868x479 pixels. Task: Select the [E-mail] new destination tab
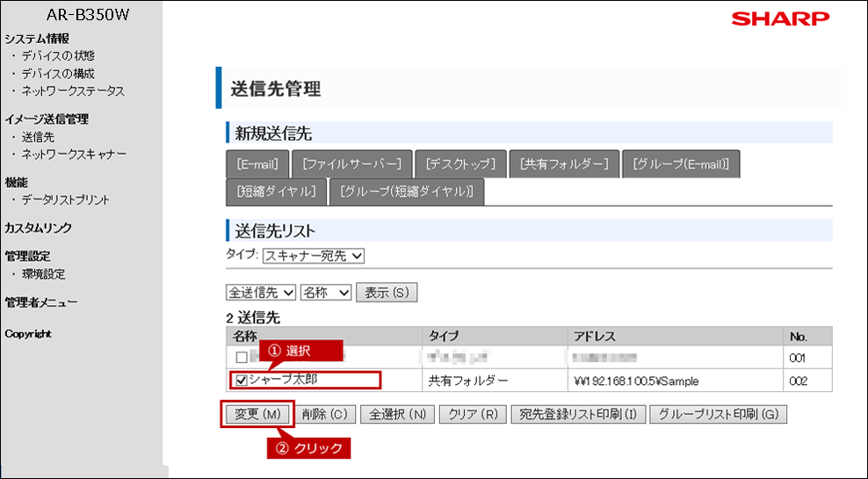(257, 164)
